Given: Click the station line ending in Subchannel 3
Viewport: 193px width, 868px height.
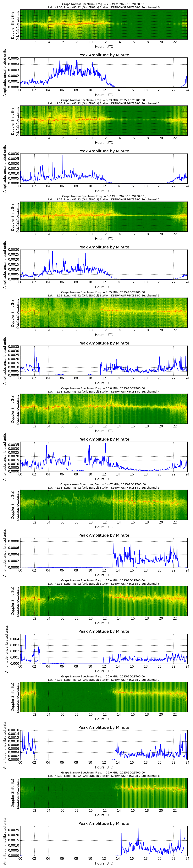Looking at the screenshot, I should click(x=104, y=296).
